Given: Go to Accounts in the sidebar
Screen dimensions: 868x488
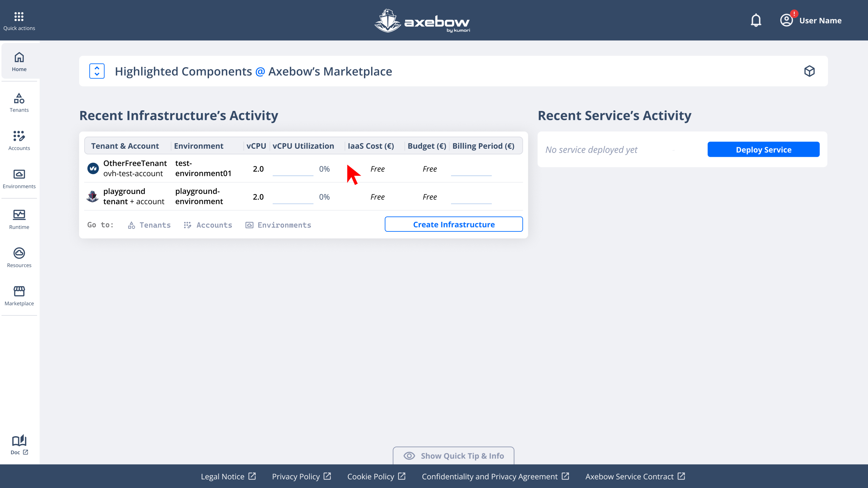Looking at the screenshot, I should click(19, 141).
